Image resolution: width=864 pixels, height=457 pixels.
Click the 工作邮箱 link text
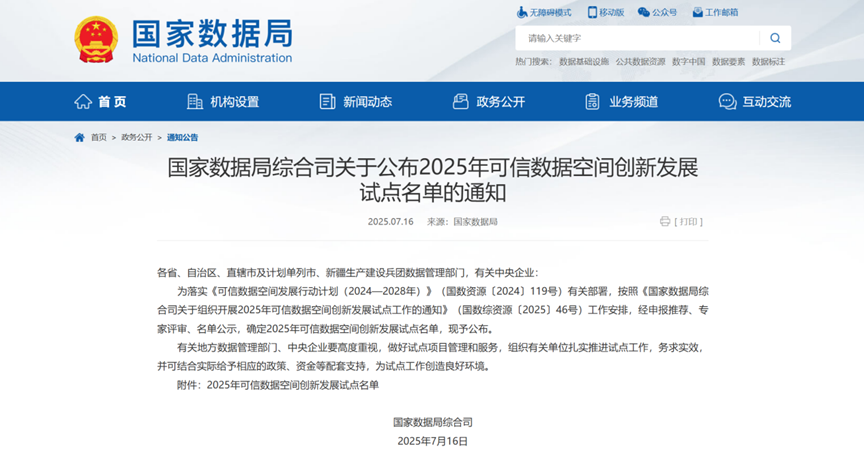click(x=721, y=12)
